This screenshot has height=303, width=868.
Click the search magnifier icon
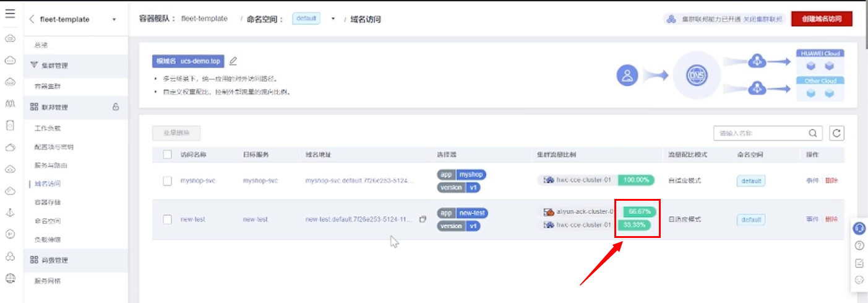(812, 133)
